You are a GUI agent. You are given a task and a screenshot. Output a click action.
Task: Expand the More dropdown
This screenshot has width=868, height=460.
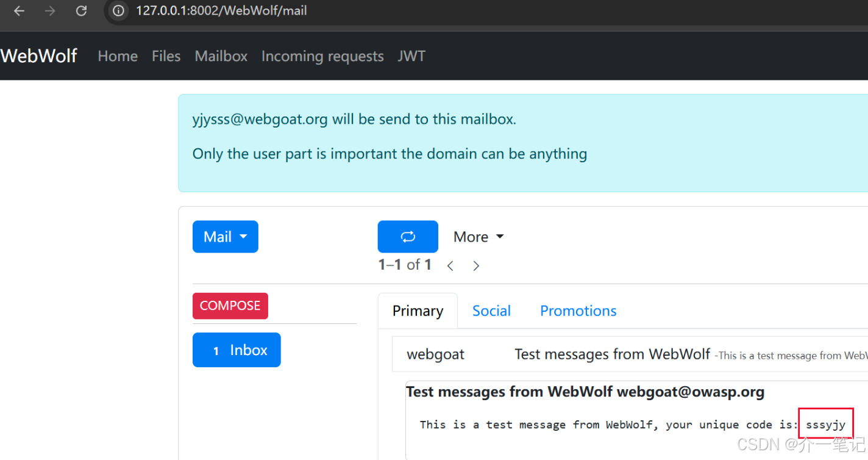478,237
